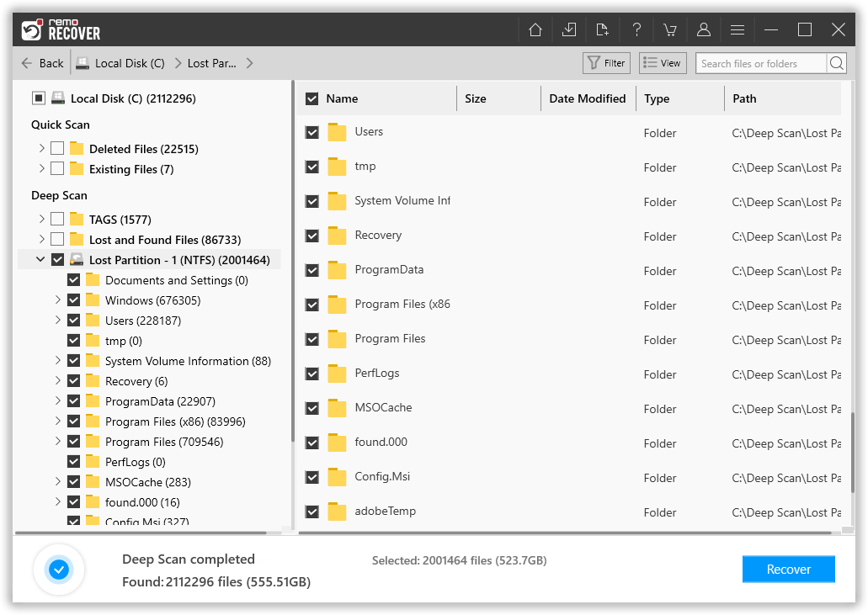Click the Program Files folder icon in list

tap(337, 340)
